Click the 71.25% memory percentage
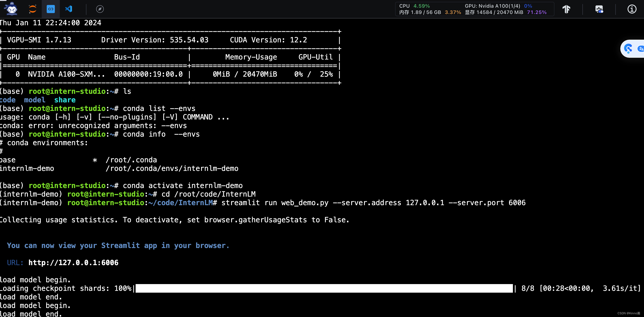The image size is (644, 317). (537, 12)
